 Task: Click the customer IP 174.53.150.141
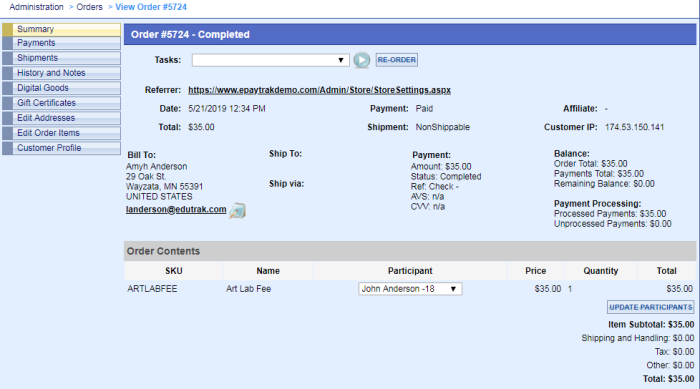point(634,127)
